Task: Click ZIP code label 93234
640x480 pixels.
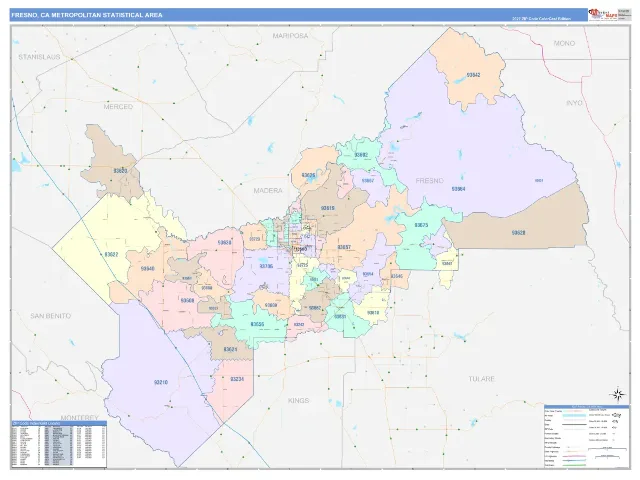Action: click(237, 379)
